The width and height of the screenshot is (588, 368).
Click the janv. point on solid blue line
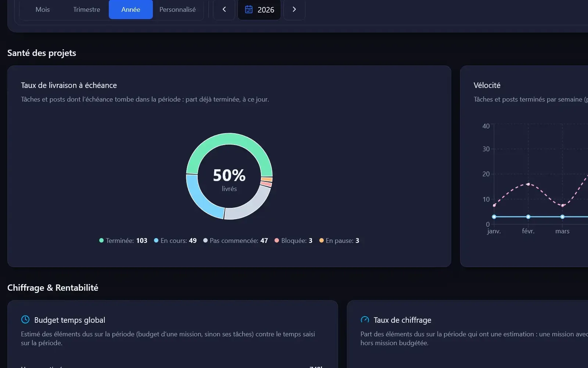(x=494, y=217)
